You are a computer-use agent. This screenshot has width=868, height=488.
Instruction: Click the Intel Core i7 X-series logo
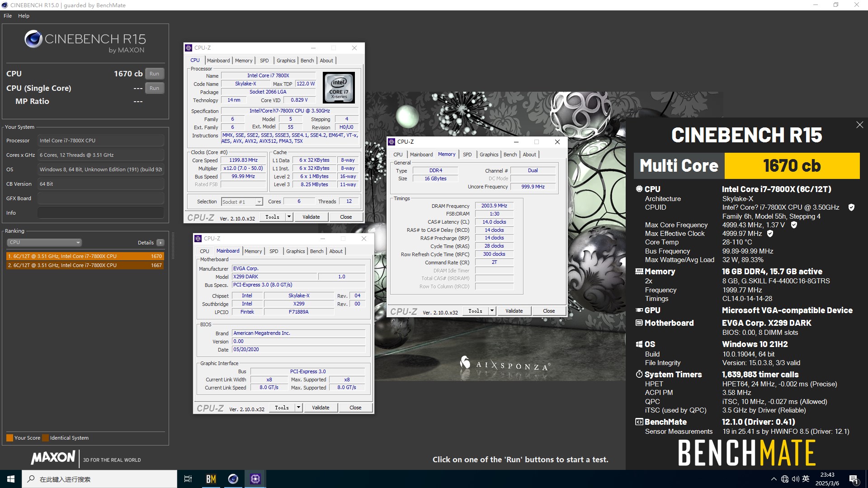339,88
